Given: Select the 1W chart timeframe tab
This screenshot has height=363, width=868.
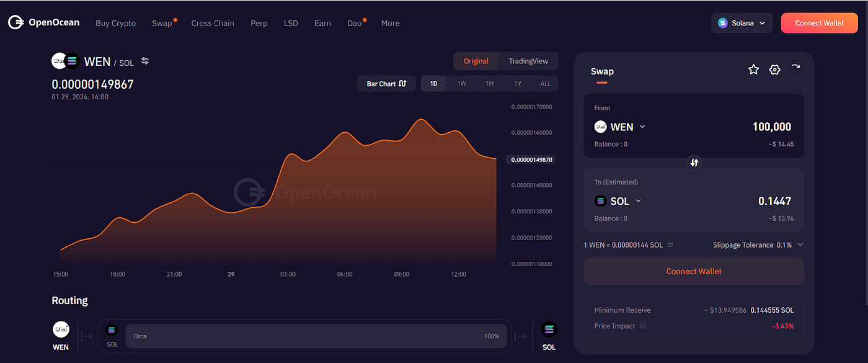Looking at the screenshot, I should tap(461, 83).
